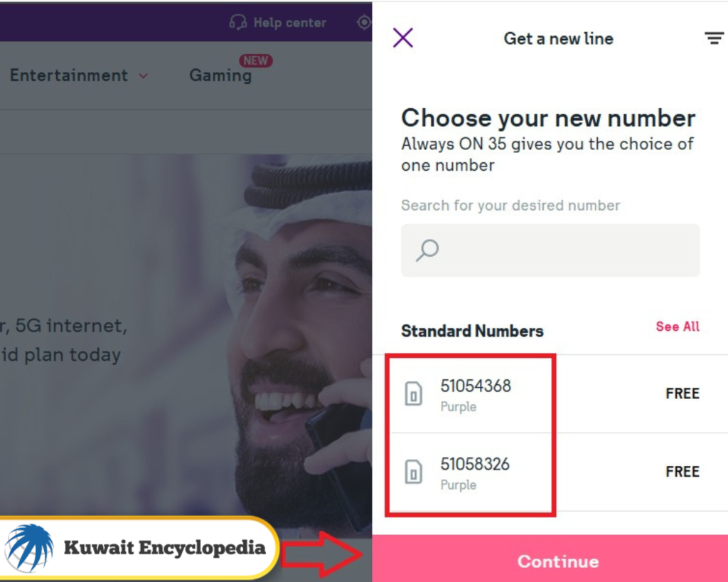Click the Kuwait Encyclopedia globe logo
This screenshot has height=582, width=728.
tap(30, 546)
